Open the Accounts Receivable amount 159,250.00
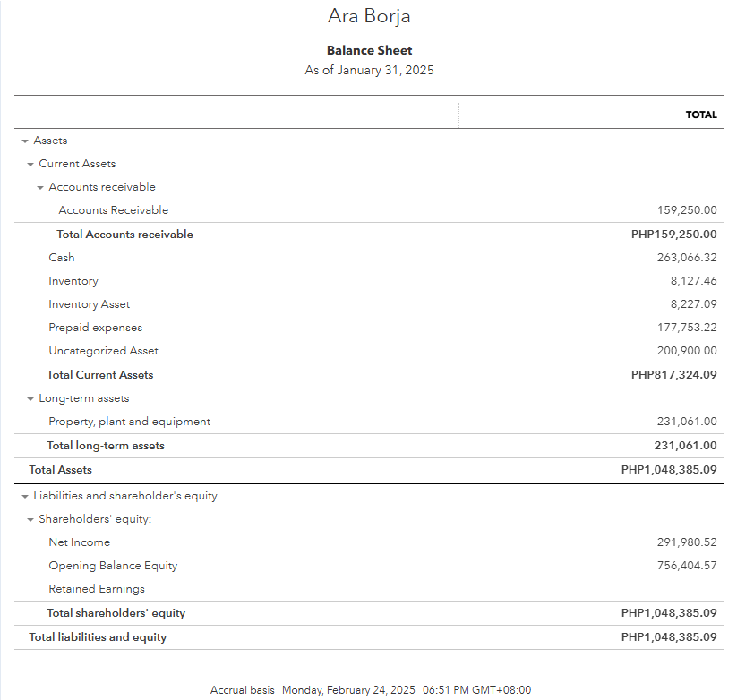 687,210
